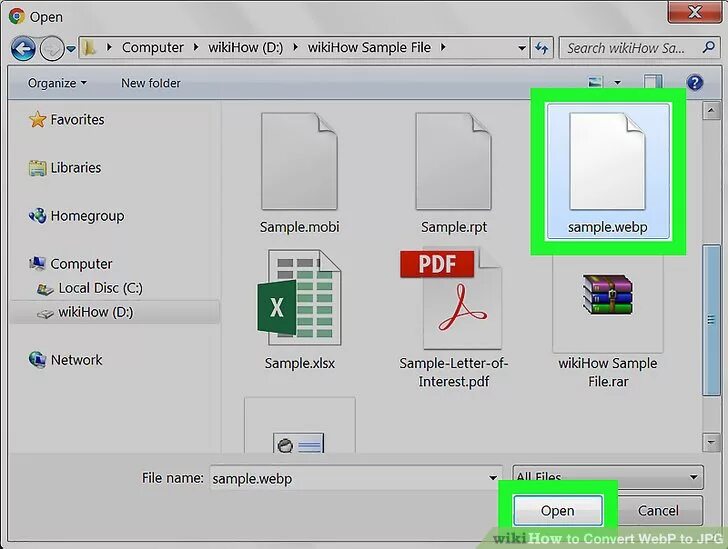Refresh the folder with the refresh icon
The image size is (728, 549).
click(542, 48)
